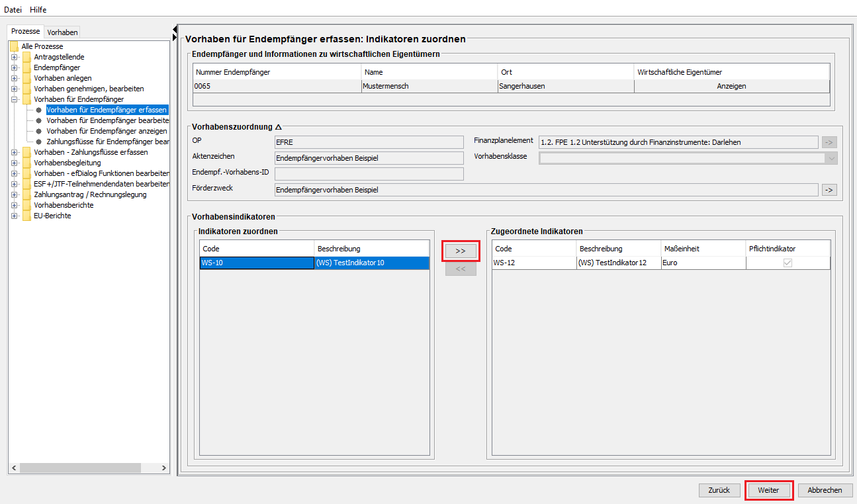Screen dimensions: 857x504
Task: Click the Antragstellende folder icon
Action: point(26,57)
